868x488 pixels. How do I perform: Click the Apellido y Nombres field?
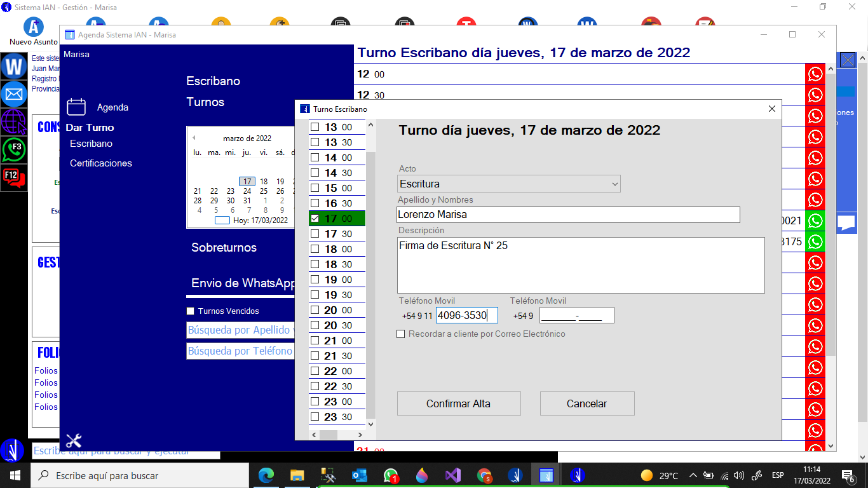[x=567, y=215]
